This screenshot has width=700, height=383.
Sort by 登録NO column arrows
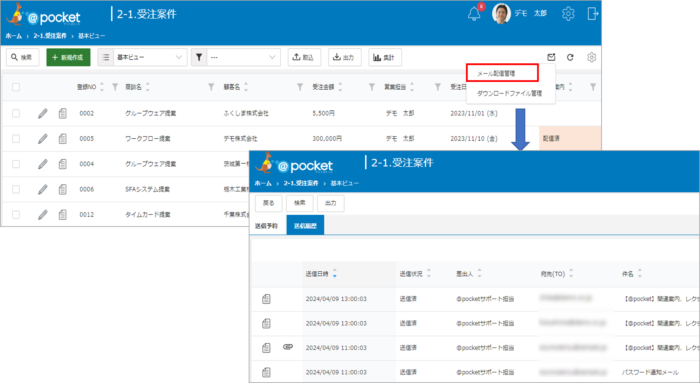[102, 87]
